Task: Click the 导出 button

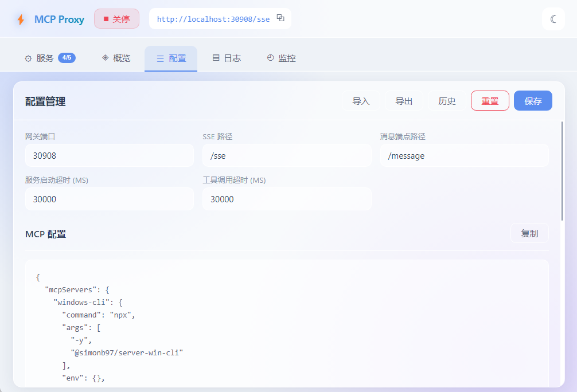Action: (x=404, y=101)
